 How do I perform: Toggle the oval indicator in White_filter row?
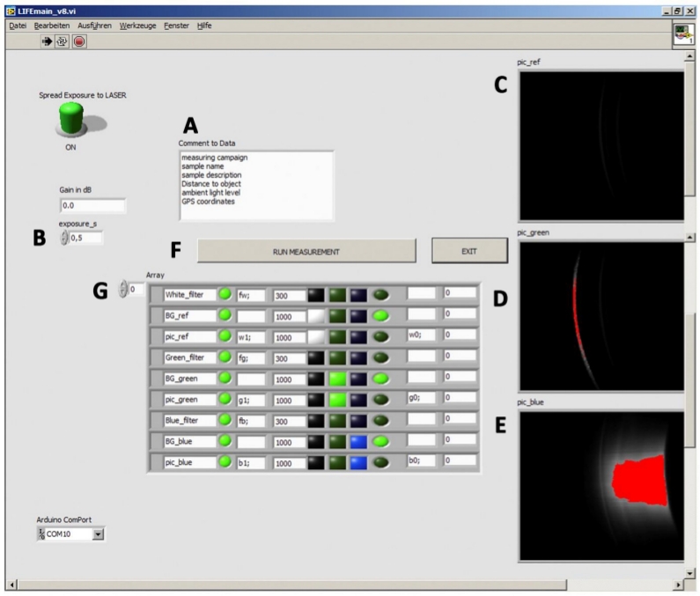click(x=380, y=295)
